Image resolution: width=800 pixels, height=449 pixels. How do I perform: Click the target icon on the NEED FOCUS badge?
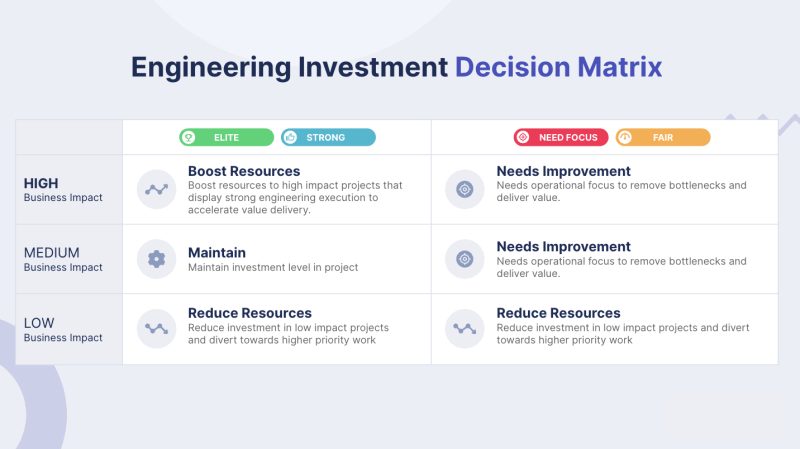click(523, 137)
